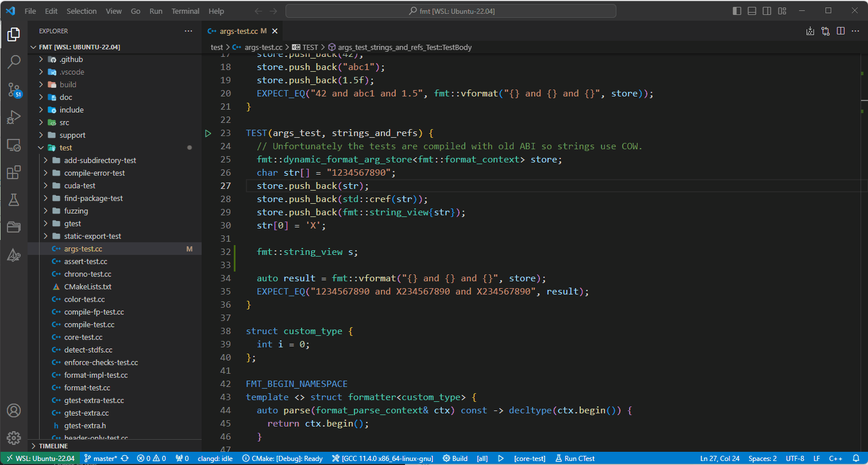The image size is (868, 465).
Task: Run the strings_and_refs test via gutter play arrow
Action: (208, 133)
